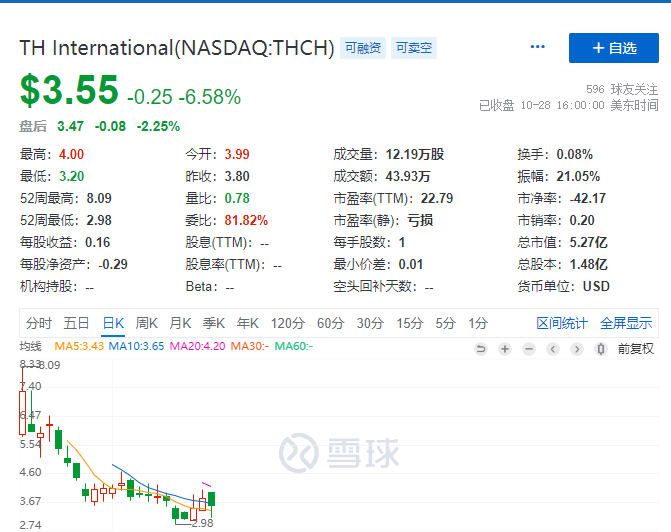
Task: Zoom in the chart with plus icon
Action: (505, 348)
